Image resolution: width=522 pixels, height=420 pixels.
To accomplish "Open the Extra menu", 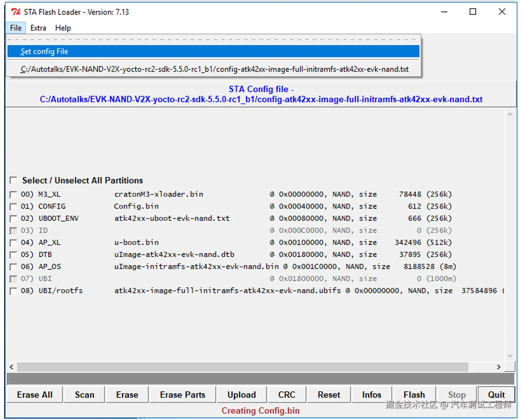I will pos(38,28).
